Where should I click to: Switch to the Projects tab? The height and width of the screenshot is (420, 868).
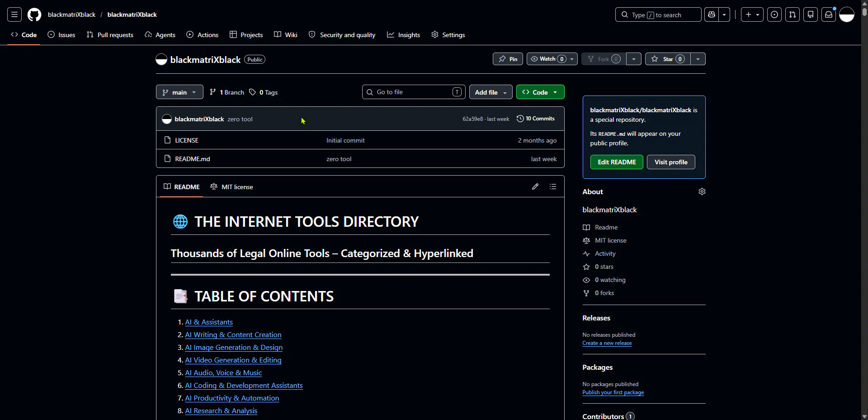(246, 35)
